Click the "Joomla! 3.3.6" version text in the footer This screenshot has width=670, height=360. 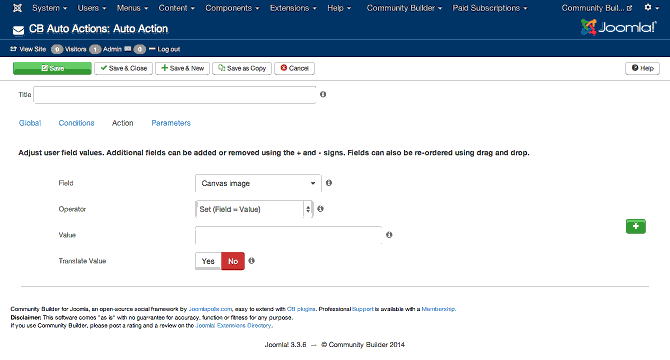tap(285, 345)
